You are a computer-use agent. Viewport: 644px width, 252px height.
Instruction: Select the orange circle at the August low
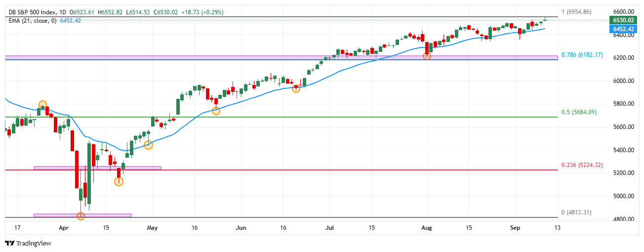(427, 56)
